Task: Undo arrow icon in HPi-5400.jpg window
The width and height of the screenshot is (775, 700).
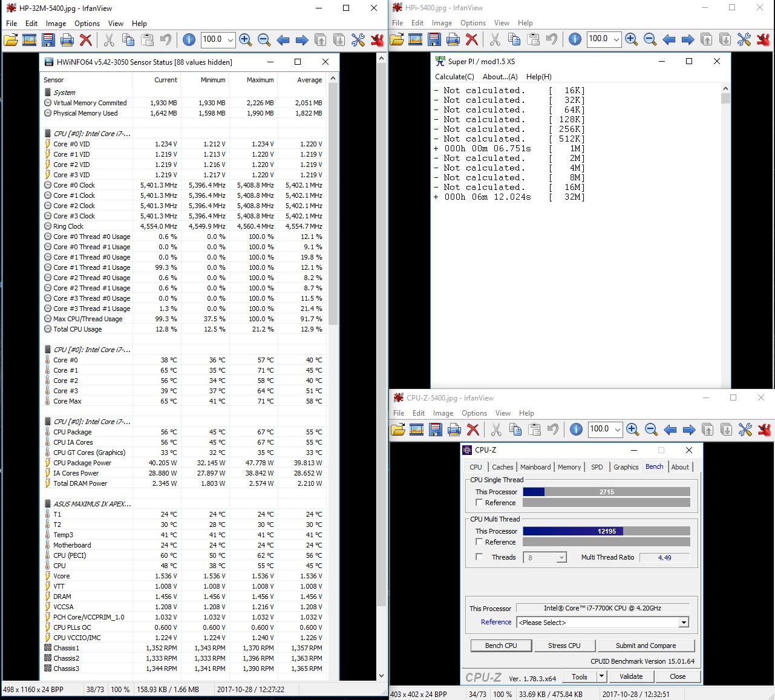Action: tap(552, 39)
